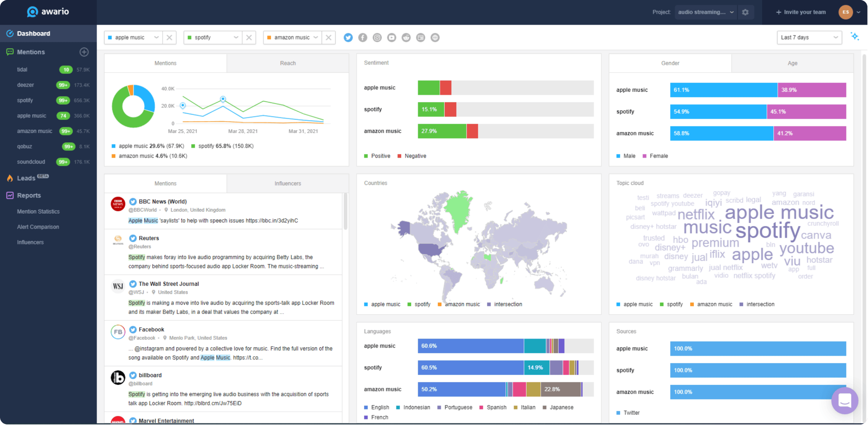The width and height of the screenshot is (868, 425).
Task: Click Invite your team button
Action: point(801,12)
